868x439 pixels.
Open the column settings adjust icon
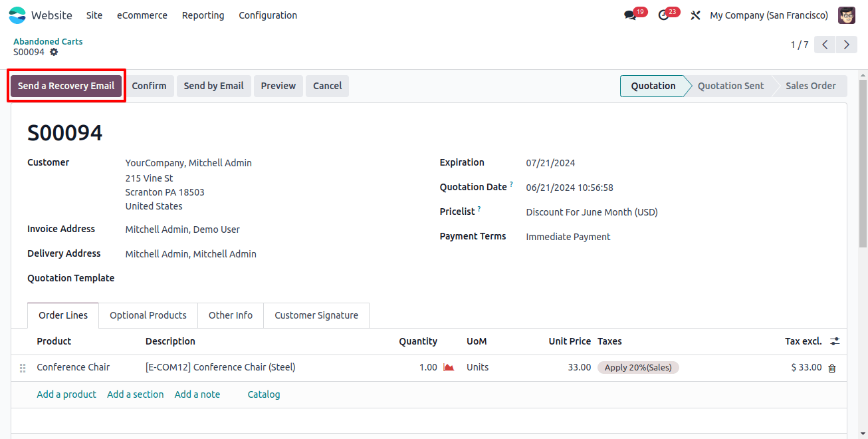pos(835,341)
